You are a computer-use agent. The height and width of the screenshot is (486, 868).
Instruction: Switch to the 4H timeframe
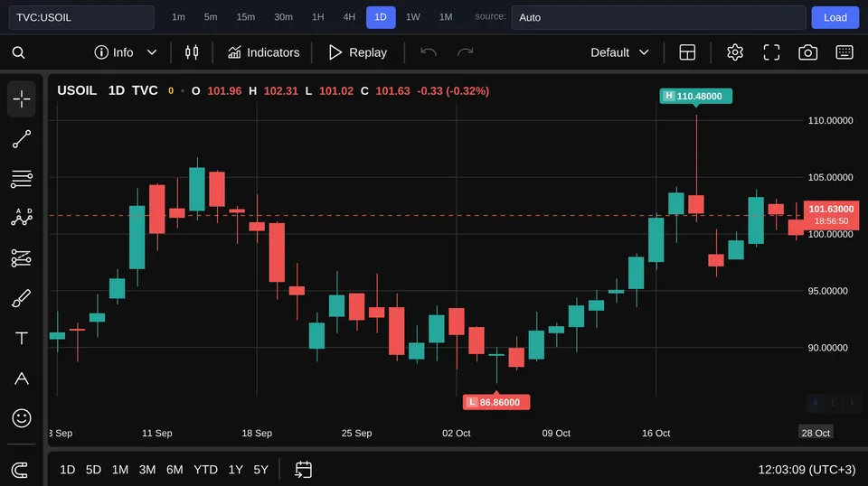tap(349, 17)
